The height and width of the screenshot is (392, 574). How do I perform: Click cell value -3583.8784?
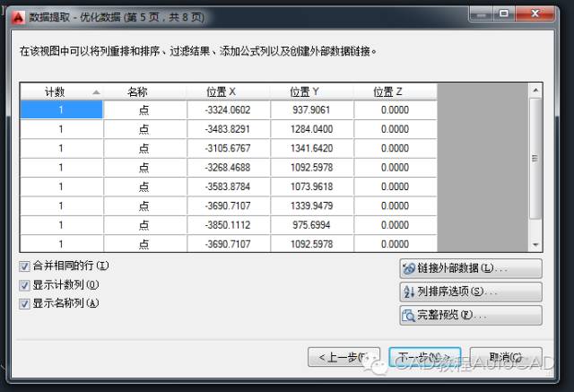click(228, 187)
